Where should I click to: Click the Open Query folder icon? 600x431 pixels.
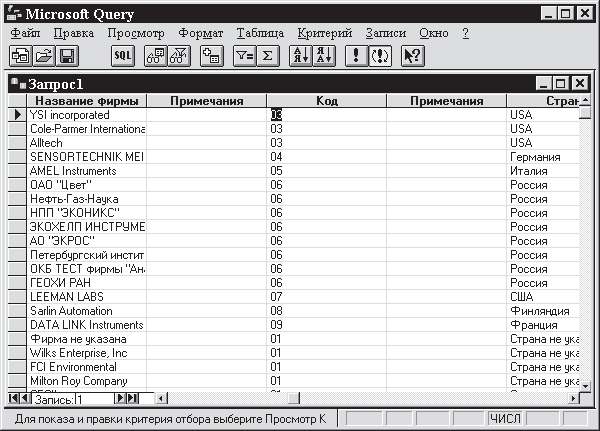point(44,57)
